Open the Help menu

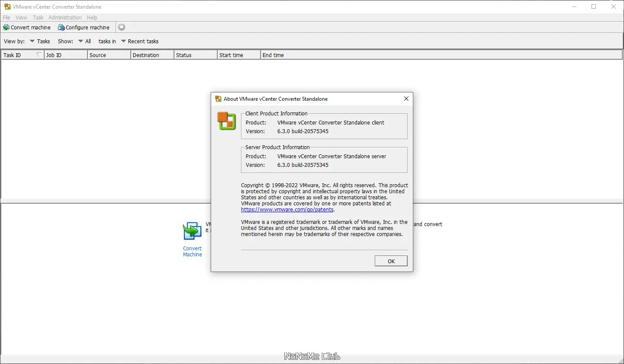[92, 17]
